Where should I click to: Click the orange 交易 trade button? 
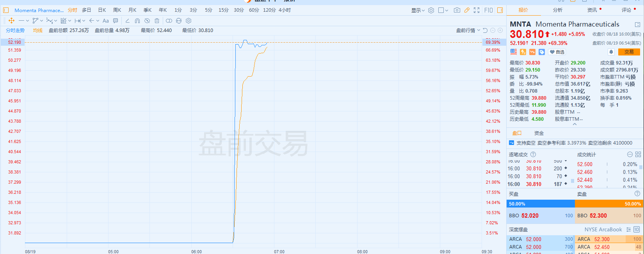[629, 52]
